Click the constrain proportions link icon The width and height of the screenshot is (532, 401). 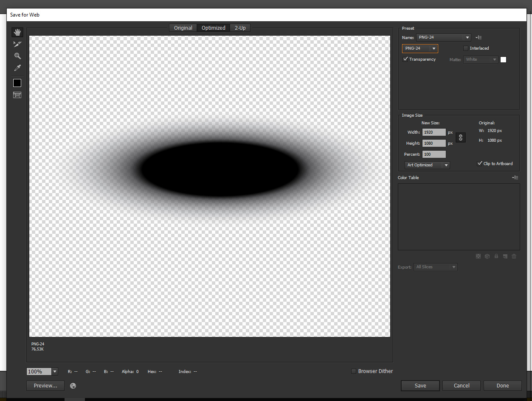tap(461, 138)
